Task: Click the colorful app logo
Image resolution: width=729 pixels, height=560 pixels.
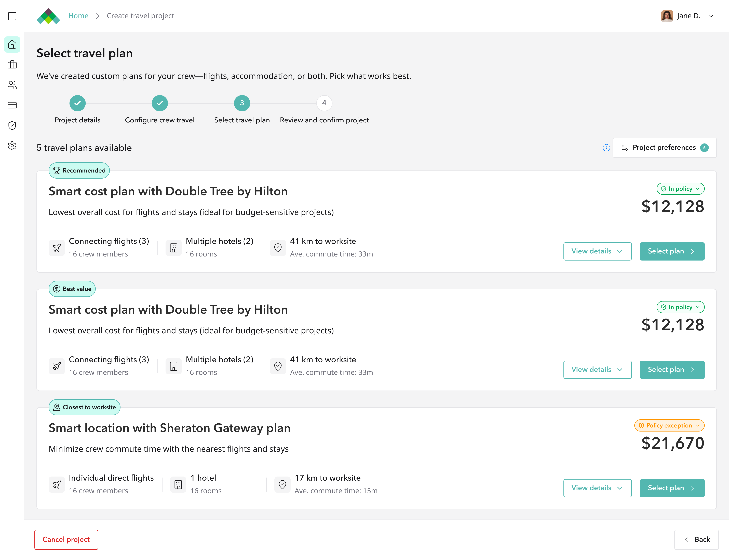Action: [x=48, y=16]
